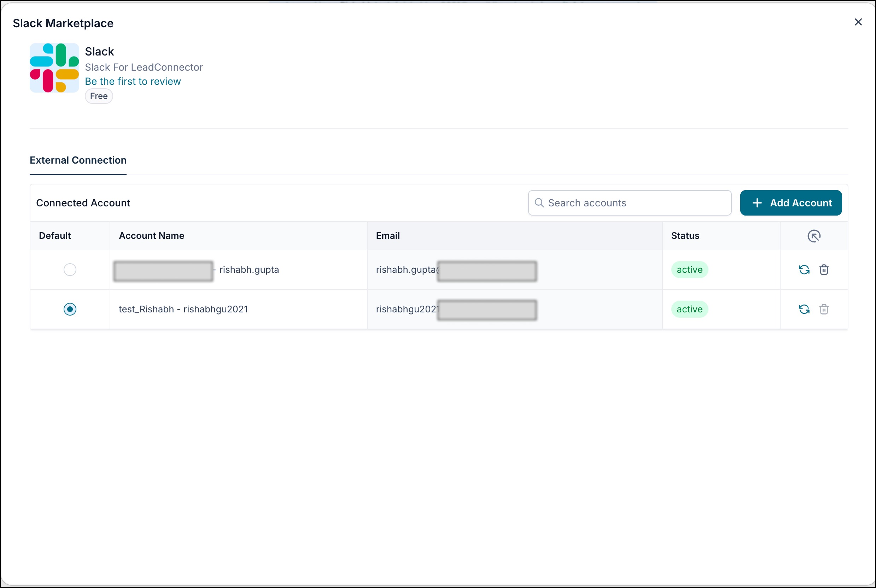Add a new Slack account
876x588 pixels.
click(791, 203)
